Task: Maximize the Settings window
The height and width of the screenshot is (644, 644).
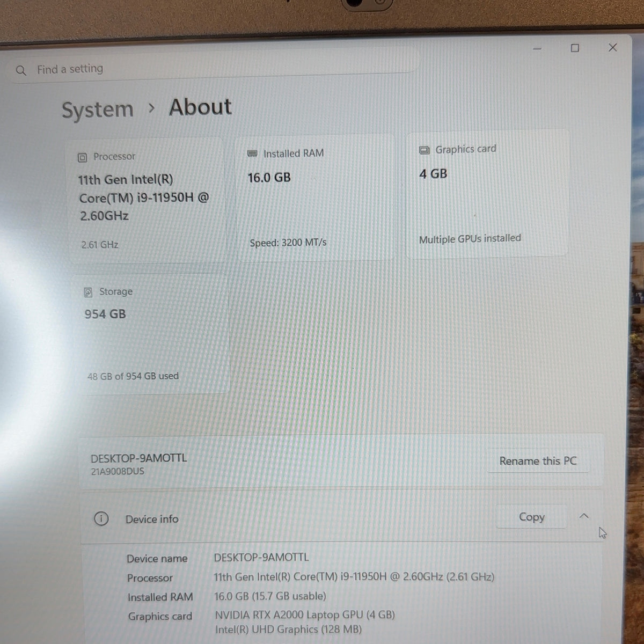Action: click(575, 48)
